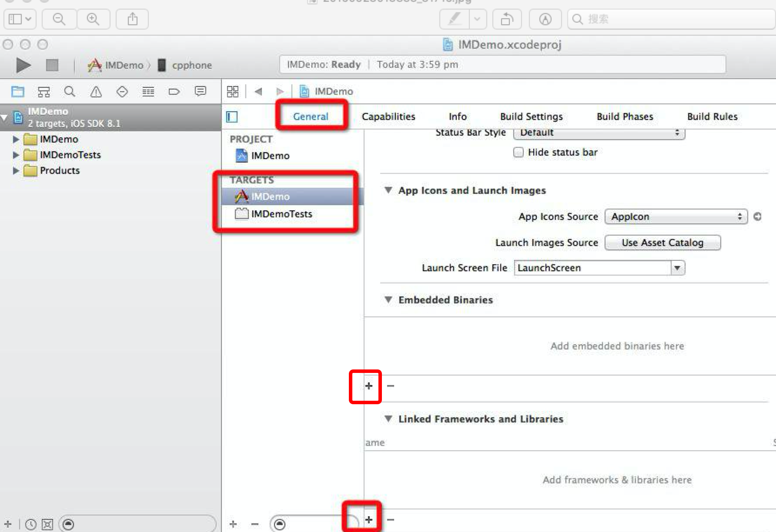776x532 pixels.
Task: Collapse the IMDemo project root
Action: pyautogui.click(x=4, y=117)
